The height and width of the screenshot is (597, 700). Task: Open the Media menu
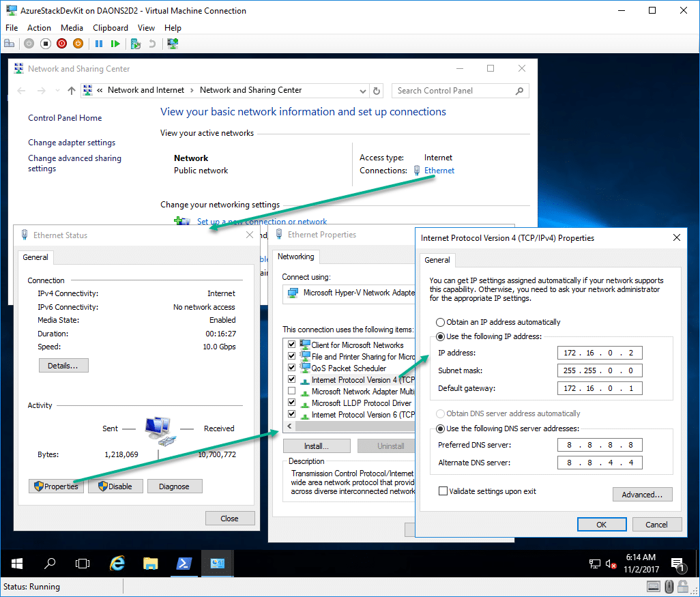pos(72,28)
